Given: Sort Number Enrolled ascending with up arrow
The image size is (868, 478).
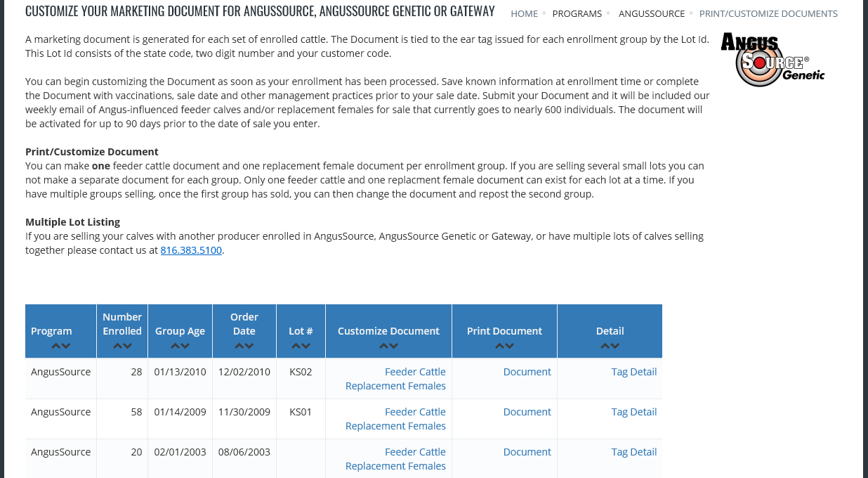Looking at the screenshot, I should (x=118, y=346).
